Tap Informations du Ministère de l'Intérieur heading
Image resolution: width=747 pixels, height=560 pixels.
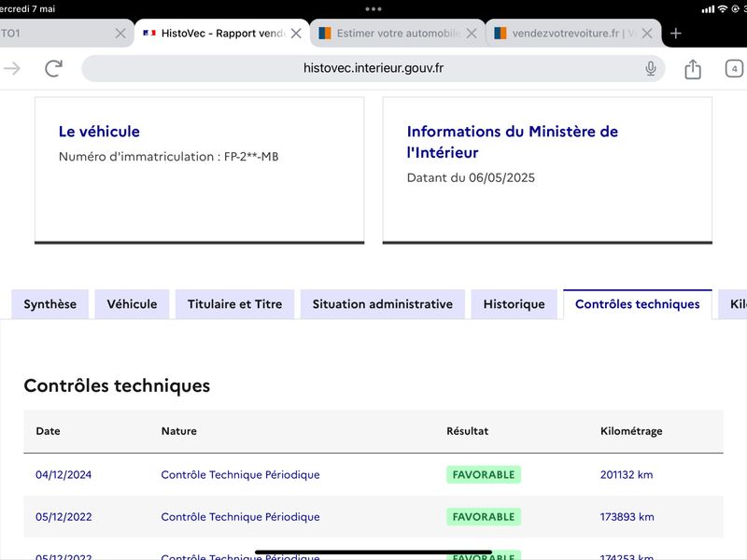[512, 142]
